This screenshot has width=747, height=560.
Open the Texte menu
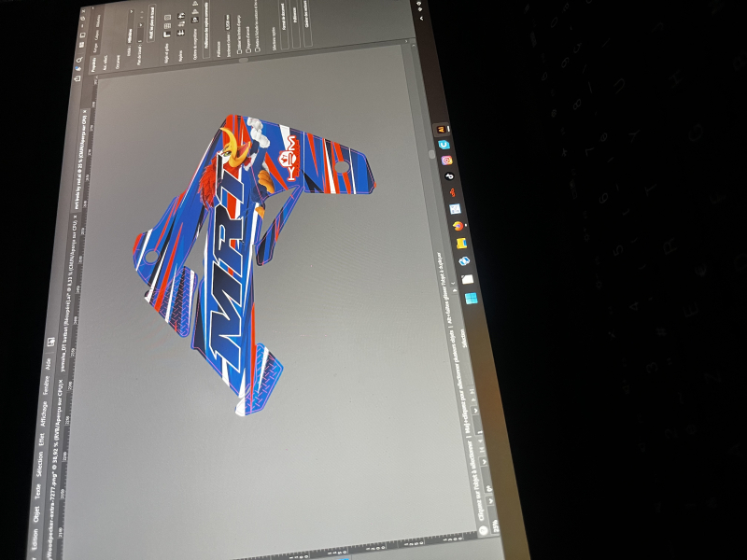click(x=38, y=491)
